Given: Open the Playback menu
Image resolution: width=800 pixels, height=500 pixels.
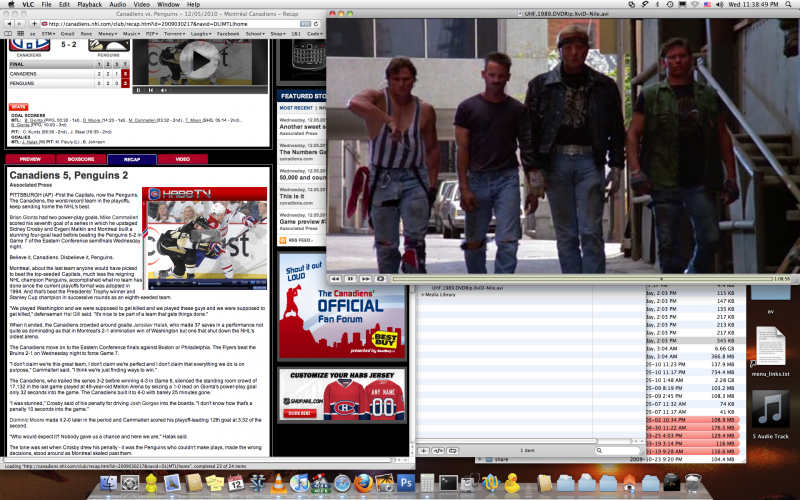Looking at the screenshot, I should (x=90, y=4).
